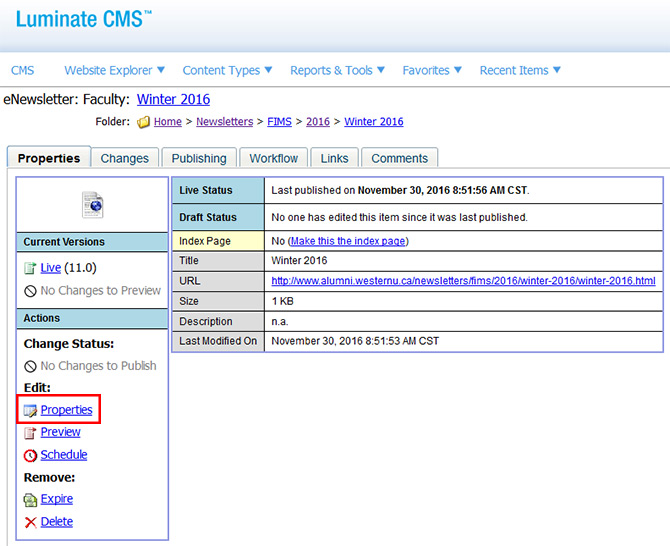
Task: Switch to the Changes tab
Action: (x=125, y=158)
